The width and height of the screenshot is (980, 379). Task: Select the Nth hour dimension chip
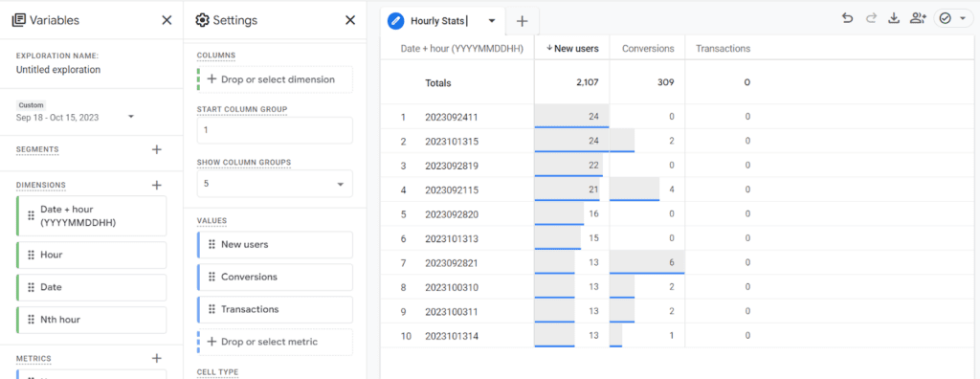92,320
